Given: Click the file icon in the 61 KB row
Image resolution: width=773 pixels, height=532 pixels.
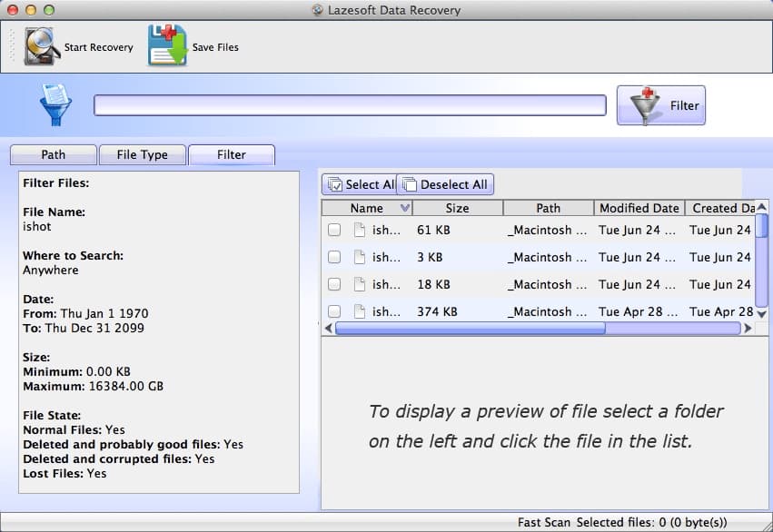Looking at the screenshot, I should click(x=360, y=230).
